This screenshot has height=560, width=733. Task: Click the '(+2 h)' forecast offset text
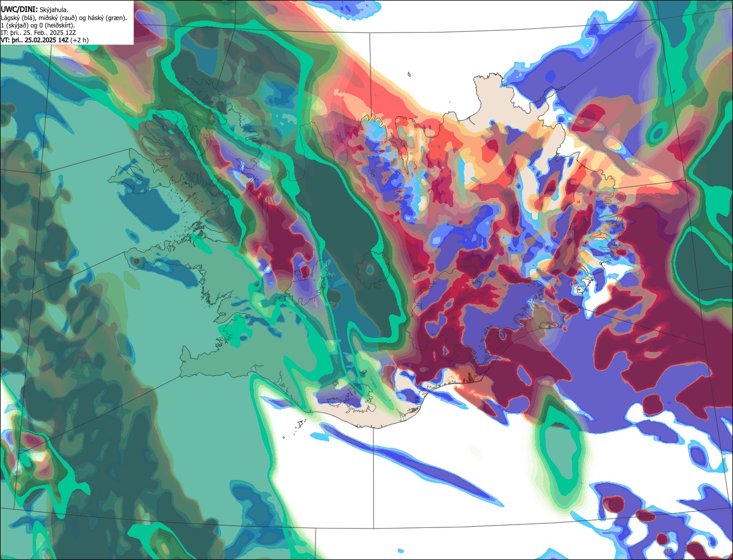pos(79,40)
